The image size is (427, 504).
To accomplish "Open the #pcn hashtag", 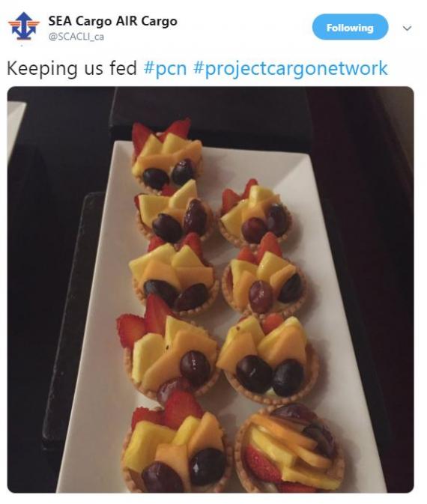I will pos(165,68).
